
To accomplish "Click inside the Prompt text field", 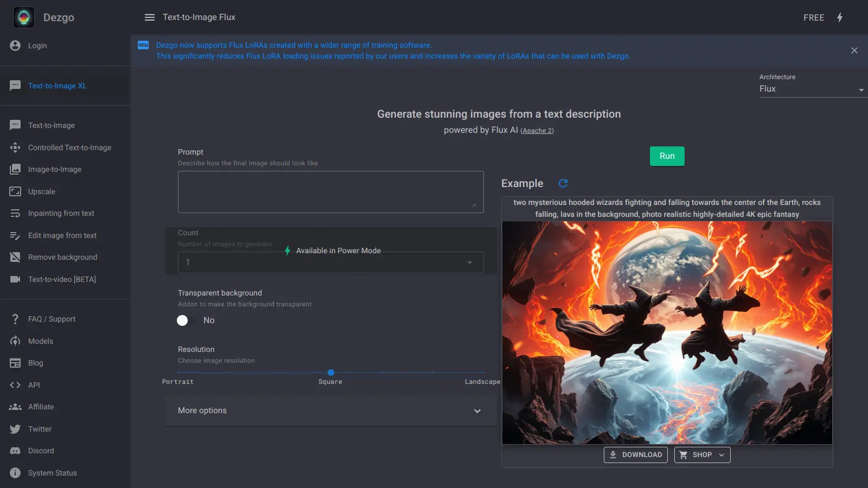I will tap(330, 191).
